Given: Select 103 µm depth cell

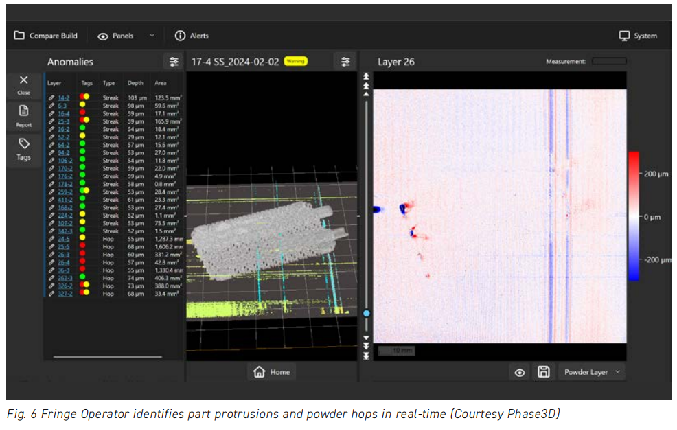Looking at the screenshot, I should click(x=137, y=98).
